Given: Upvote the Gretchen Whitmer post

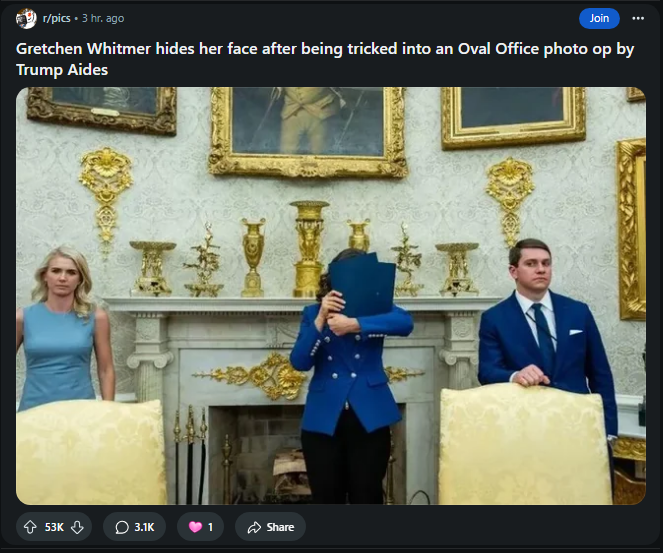Looking at the screenshot, I should (30, 527).
